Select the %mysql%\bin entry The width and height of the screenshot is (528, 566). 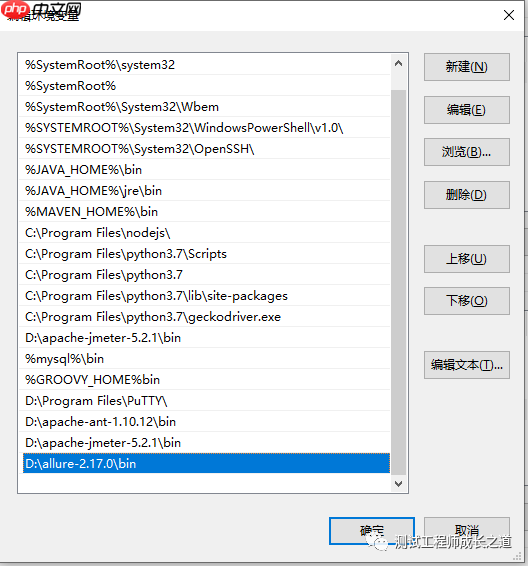(x=204, y=358)
